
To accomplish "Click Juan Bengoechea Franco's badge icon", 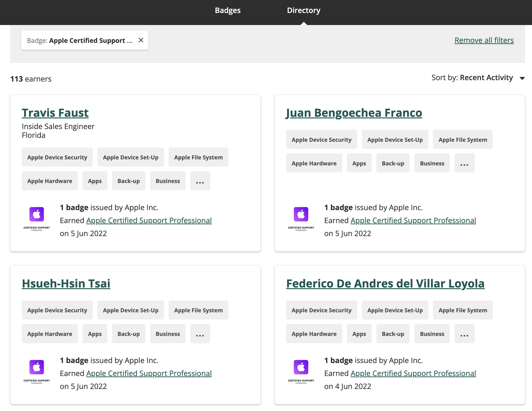I will 301,218.
